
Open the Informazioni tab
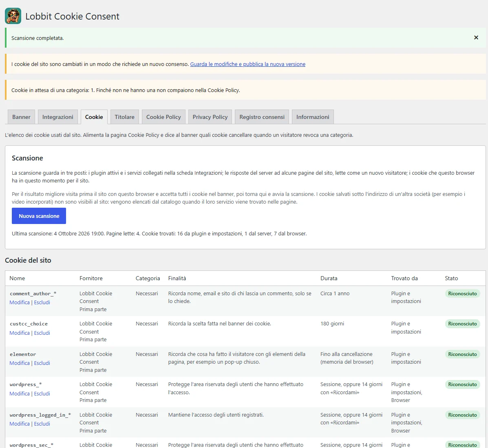[313, 117]
